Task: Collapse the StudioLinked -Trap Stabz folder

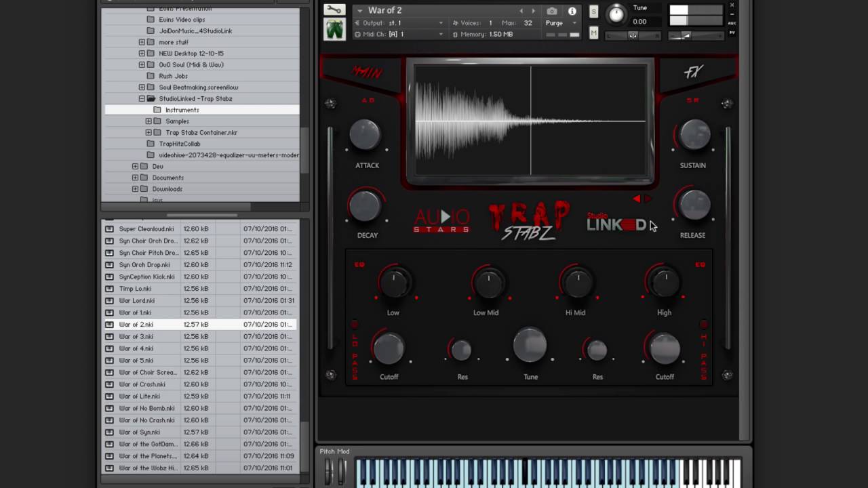Action: coord(142,98)
